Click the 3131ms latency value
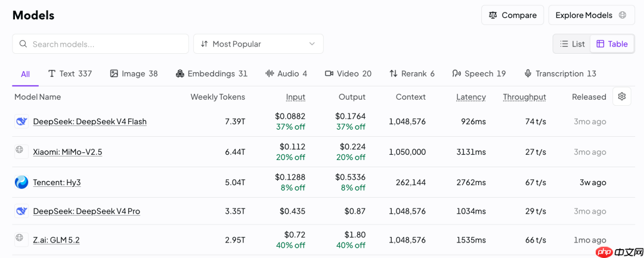 471,152
